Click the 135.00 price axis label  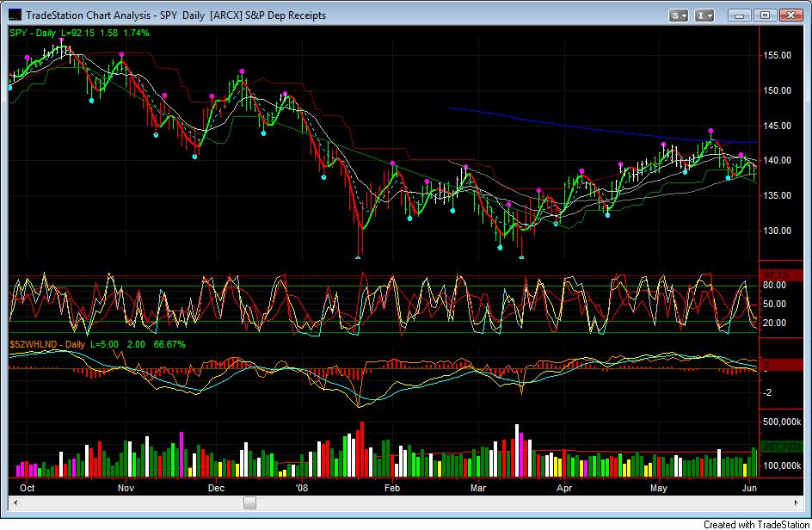778,196
